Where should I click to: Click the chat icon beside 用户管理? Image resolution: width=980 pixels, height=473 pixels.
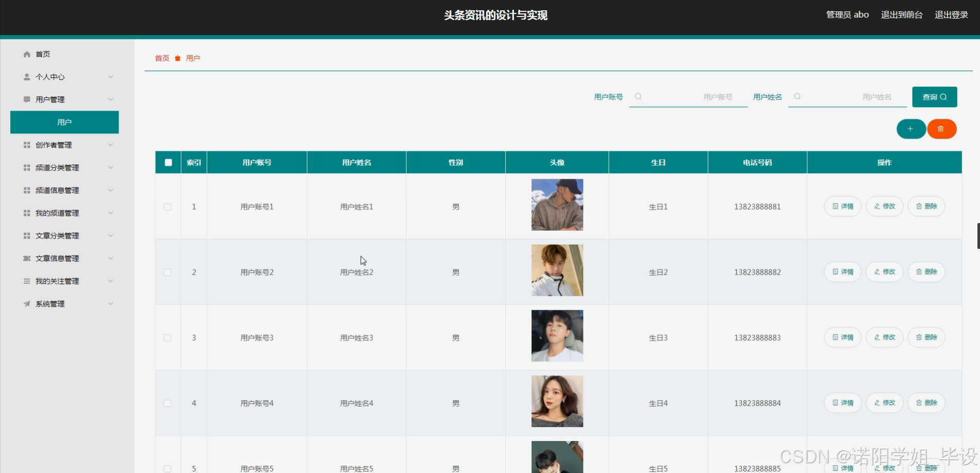(x=27, y=99)
